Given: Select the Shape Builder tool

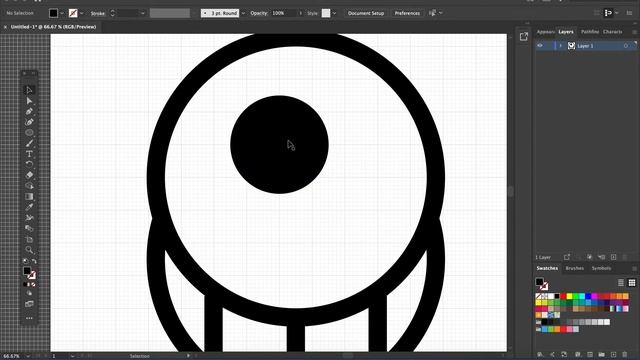Looking at the screenshot, I should [29, 186].
